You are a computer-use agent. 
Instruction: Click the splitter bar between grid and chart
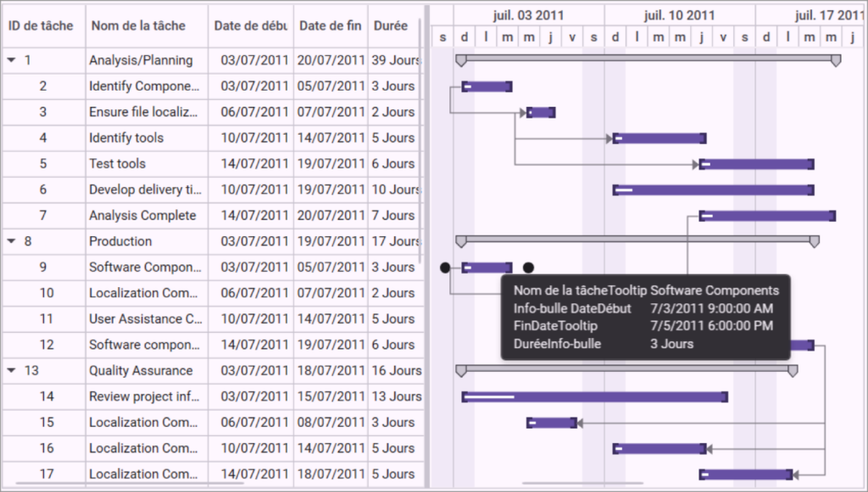pyautogui.click(x=427, y=246)
